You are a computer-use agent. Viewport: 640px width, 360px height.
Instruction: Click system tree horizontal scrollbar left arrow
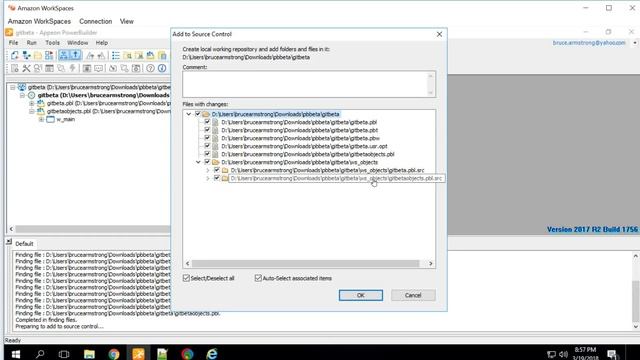point(11,229)
